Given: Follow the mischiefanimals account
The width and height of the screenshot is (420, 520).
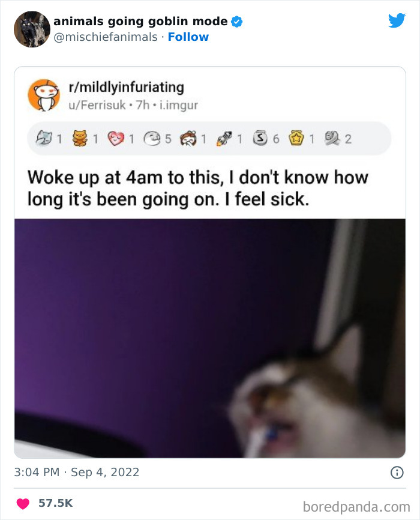Looking at the screenshot, I should coord(188,37).
